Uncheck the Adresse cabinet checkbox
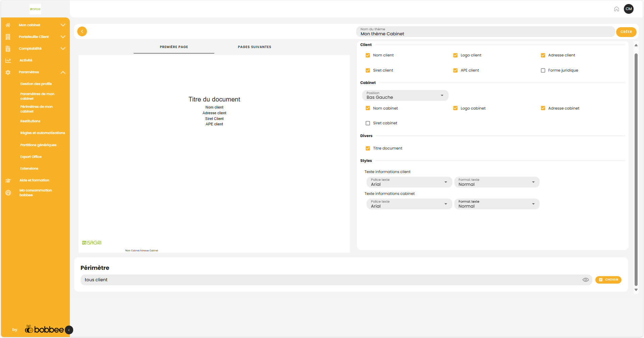 tap(543, 108)
